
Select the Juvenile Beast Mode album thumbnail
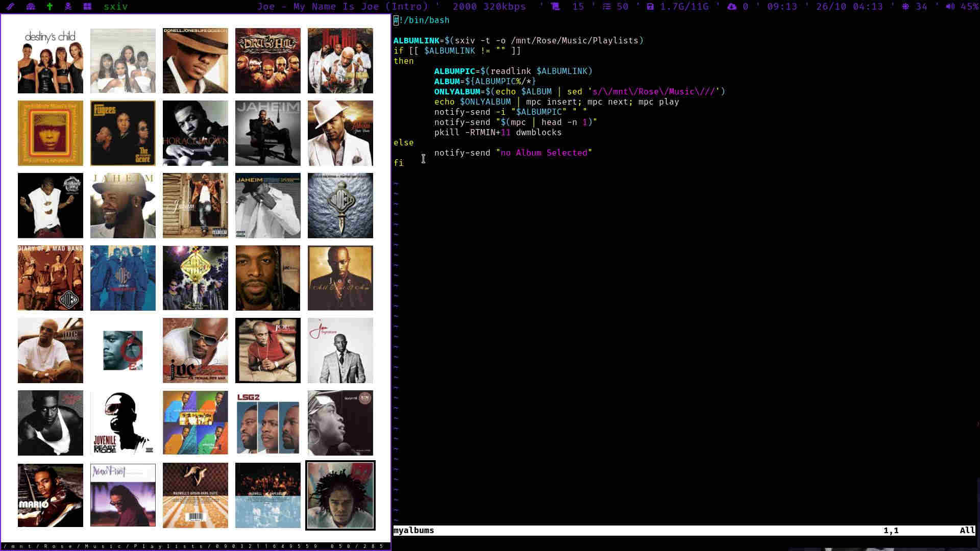[123, 423]
